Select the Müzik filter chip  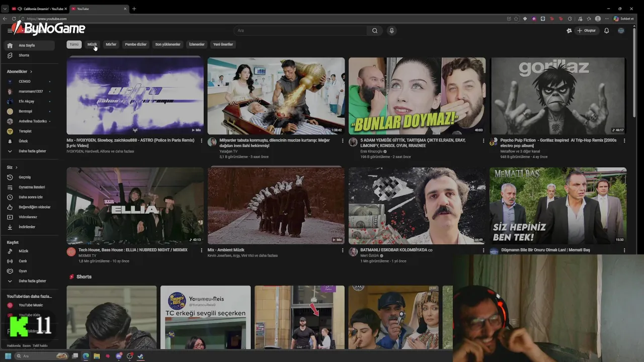(92, 44)
